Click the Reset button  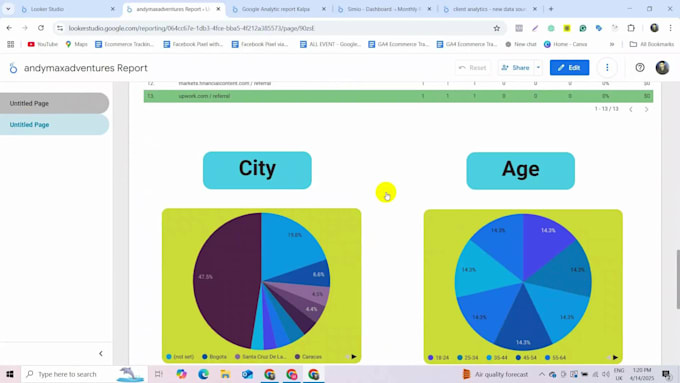(473, 68)
